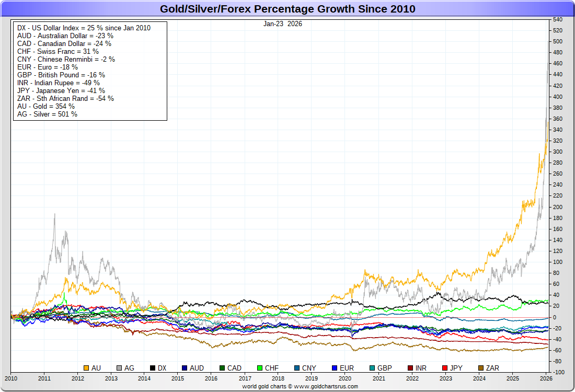Viewport: 575px width, 392px height.
Task: Select the dark red INR legend swatch
Action: pyautogui.click(x=410, y=368)
